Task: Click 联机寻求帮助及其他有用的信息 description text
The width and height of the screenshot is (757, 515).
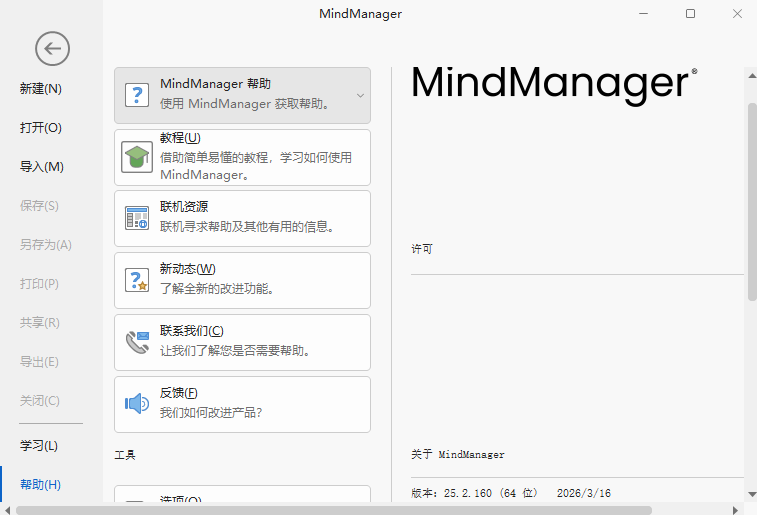Action: tap(247, 227)
